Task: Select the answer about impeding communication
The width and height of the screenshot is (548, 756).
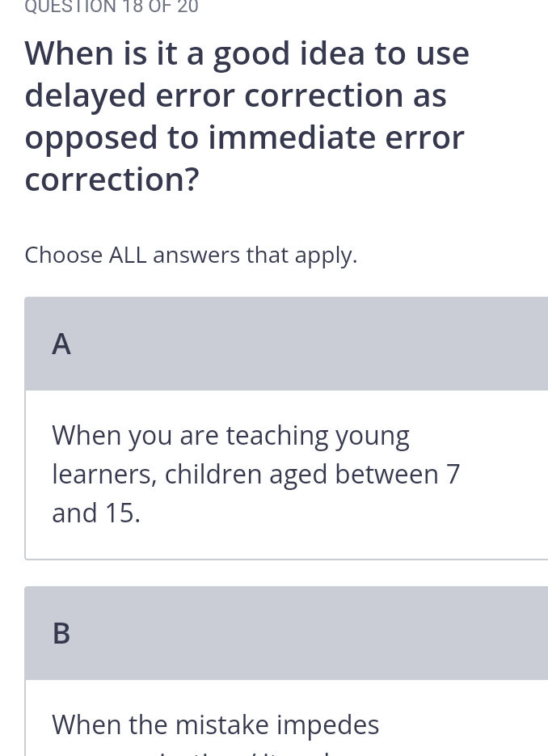Action: coord(216,724)
